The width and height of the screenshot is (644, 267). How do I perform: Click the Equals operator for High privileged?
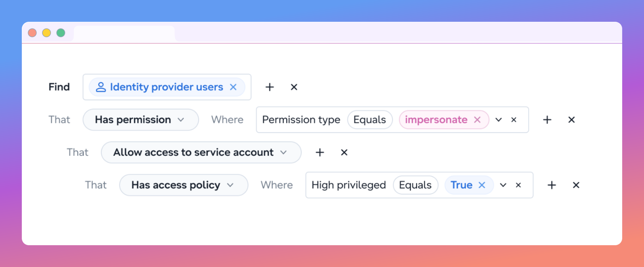pyautogui.click(x=415, y=185)
